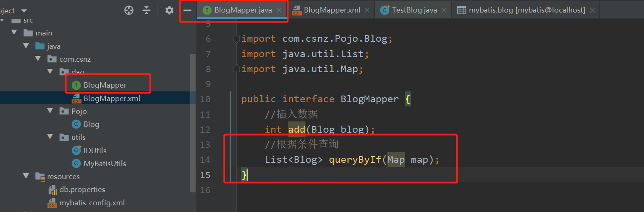The width and height of the screenshot is (644, 212).
Task: Click the Blog class icon in tree
Action: tap(76, 124)
